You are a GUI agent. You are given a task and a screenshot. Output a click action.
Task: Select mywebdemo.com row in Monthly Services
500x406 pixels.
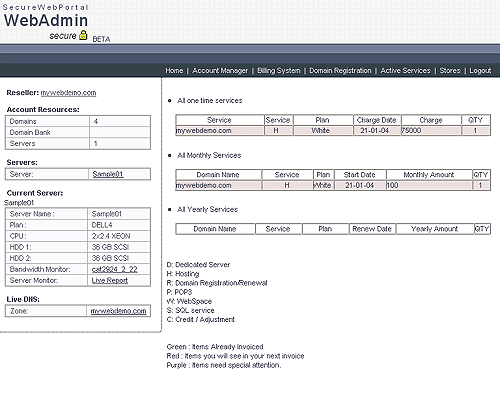[333, 185]
